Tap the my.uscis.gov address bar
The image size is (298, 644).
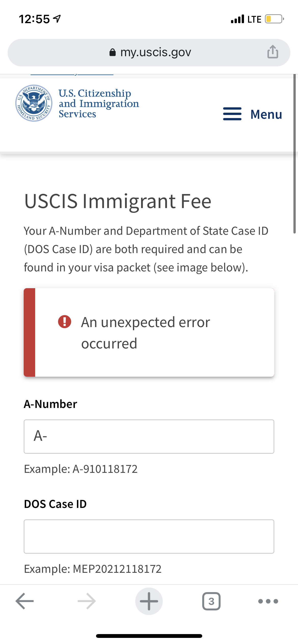point(149,53)
